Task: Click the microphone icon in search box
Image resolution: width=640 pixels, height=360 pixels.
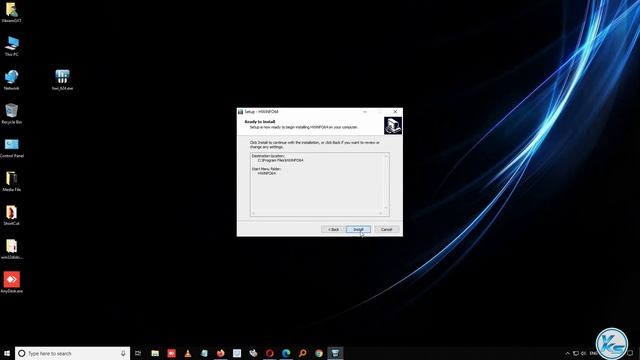Action: point(123,353)
